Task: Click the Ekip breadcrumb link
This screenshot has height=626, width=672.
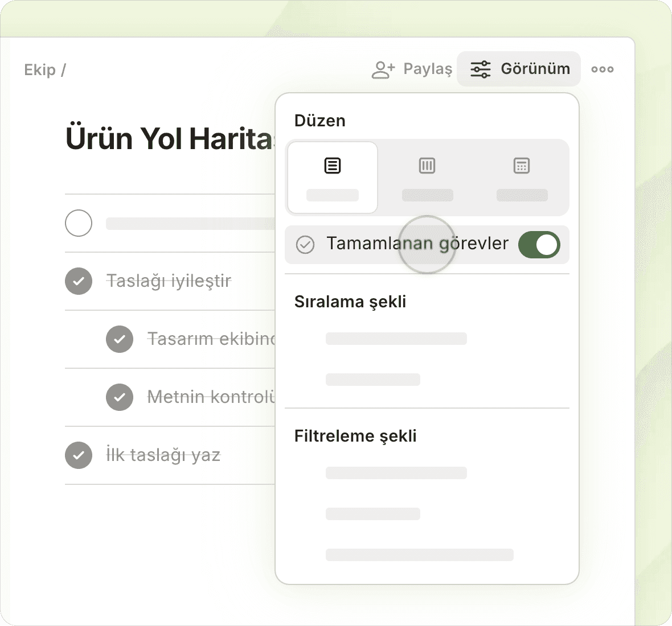Action: (40, 70)
